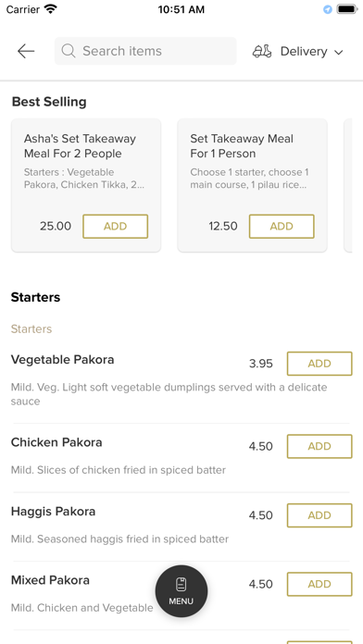This screenshot has width=363, height=644.
Task: Add Haggis Pakora to order
Action: pos(319,515)
